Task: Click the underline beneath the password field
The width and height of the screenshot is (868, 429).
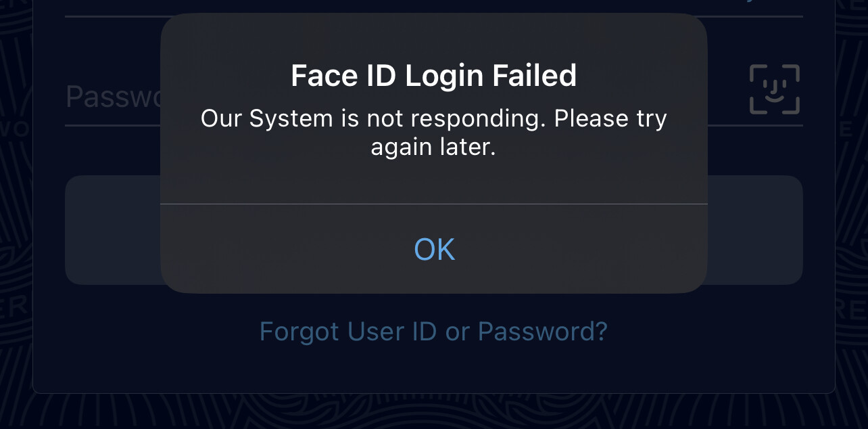Action: 434,125
